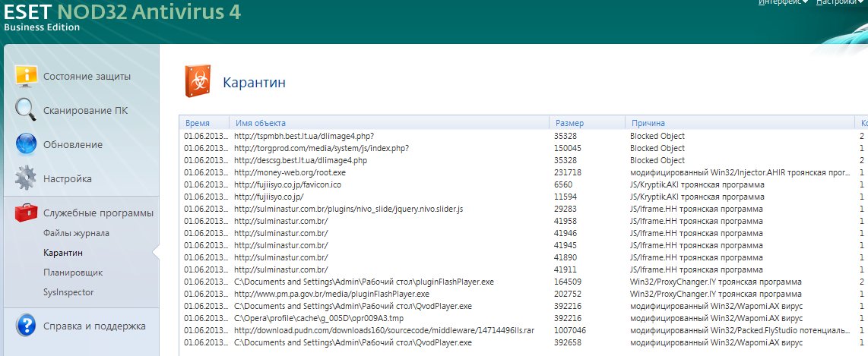Select download.pudn.com 14714496IIs.rar row
The image size is (868, 356).
click(524, 331)
